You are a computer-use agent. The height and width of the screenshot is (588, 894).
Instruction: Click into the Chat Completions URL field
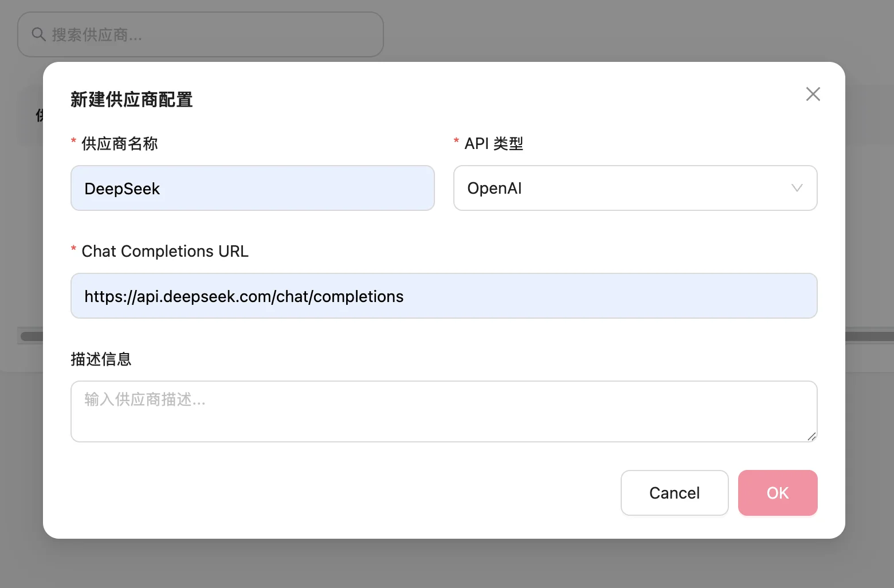pos(444,296)
